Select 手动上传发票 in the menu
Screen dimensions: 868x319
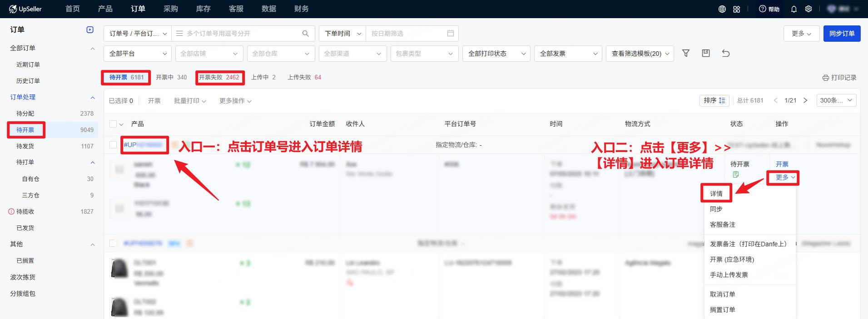[729, 275]
